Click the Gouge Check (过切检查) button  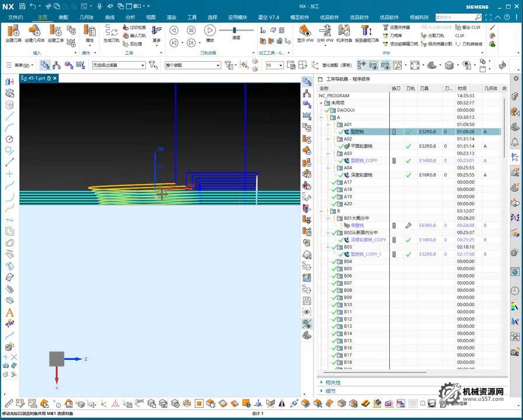tap(134, 27)
